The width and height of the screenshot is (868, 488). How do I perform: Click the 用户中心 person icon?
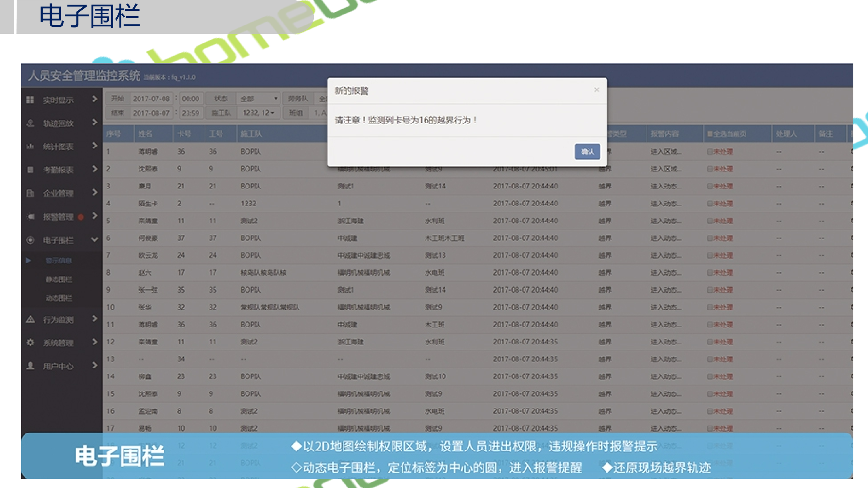click(x=30, y=366)
